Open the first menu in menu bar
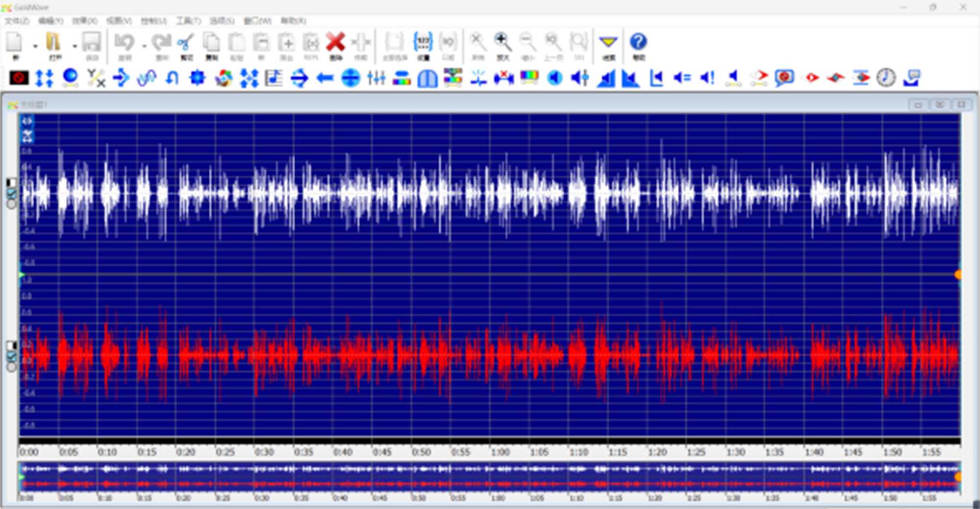 17,21
